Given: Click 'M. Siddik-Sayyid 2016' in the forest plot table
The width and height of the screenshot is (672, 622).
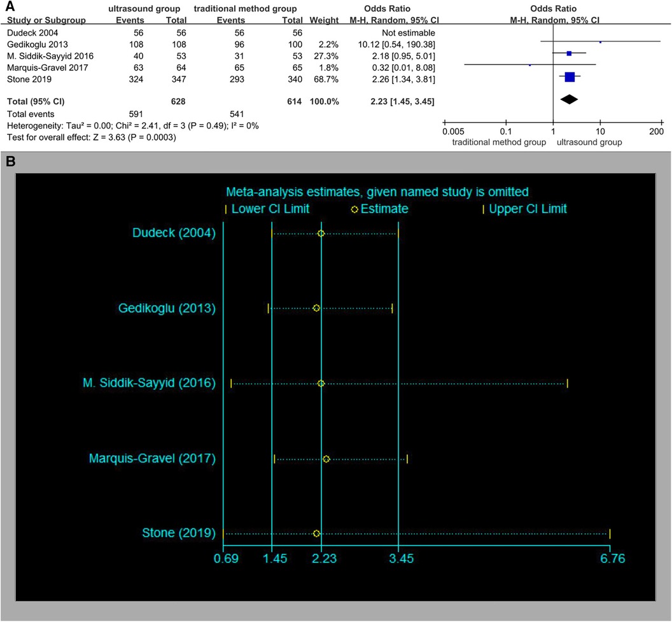Looking at the screenshot, I should 50,56.
